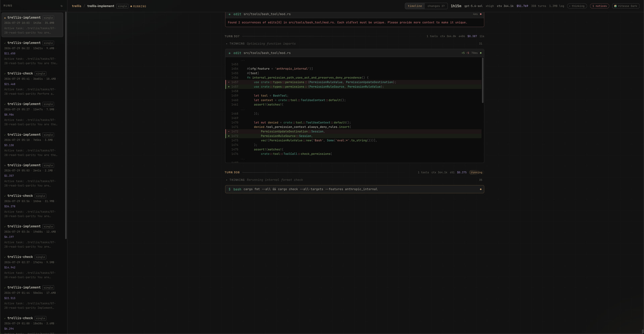644x334 pixels.
Task: Switch to the changes 37 tab
Action: coord(436,6)
